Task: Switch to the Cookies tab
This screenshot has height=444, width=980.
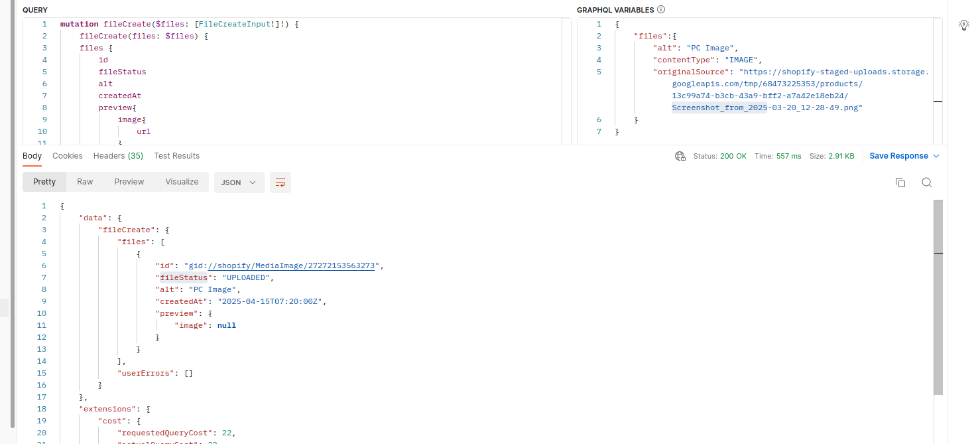Action: coord(68,156)
